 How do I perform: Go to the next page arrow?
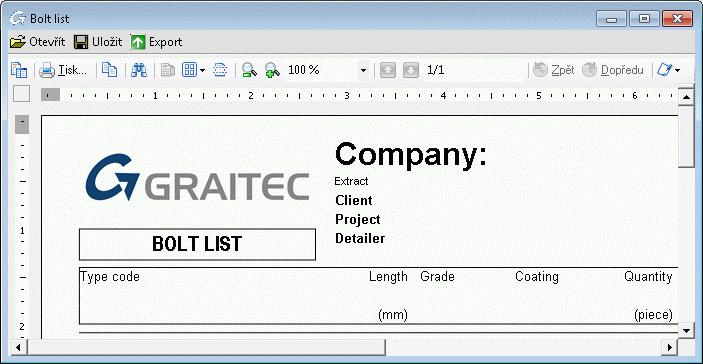tap(411, 70)
